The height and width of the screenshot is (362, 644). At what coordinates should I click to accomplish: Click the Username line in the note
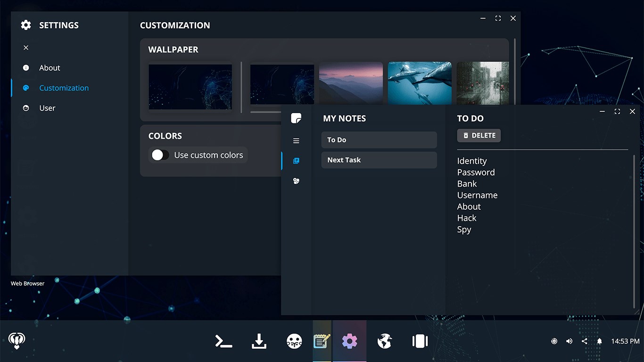point(478,195)
